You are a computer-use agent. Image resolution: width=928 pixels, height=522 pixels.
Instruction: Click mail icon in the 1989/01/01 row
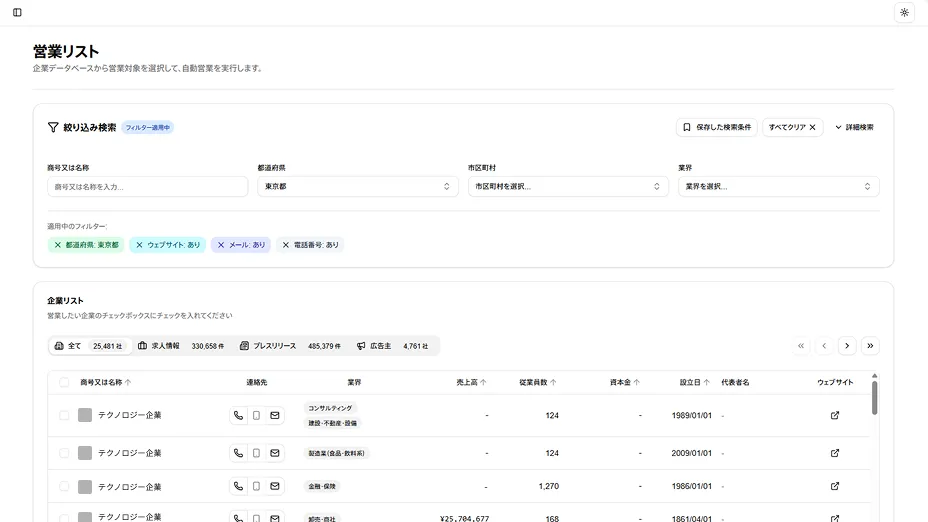(x=275, y=415)
